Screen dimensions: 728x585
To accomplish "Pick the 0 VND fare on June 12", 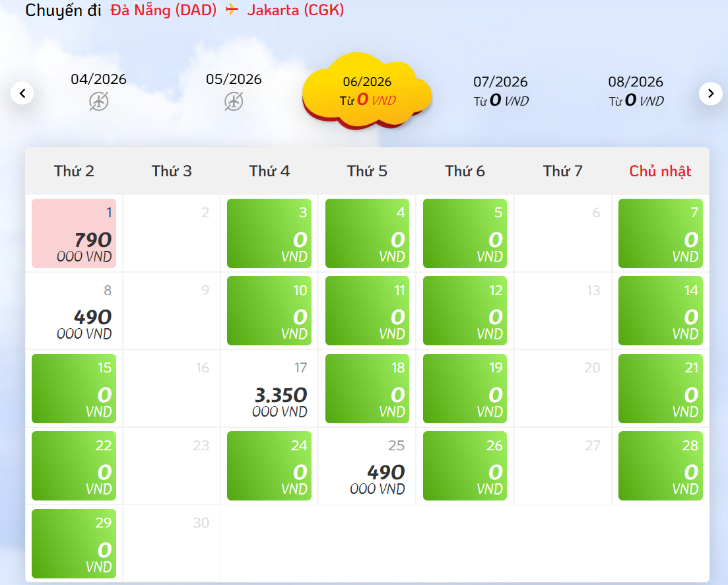I will [x=465, y=311].
